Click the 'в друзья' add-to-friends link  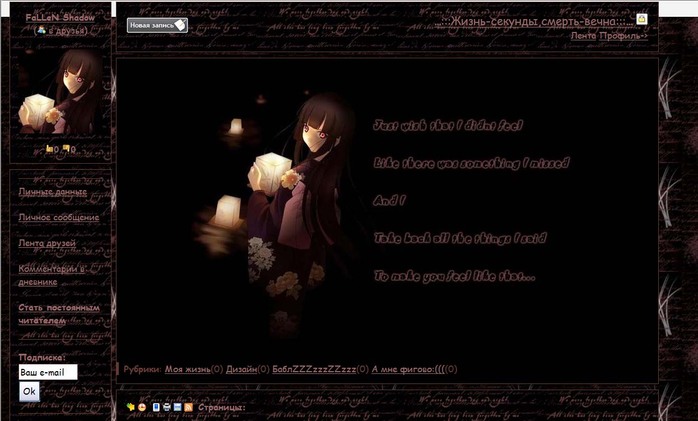[x=67, y=31]
